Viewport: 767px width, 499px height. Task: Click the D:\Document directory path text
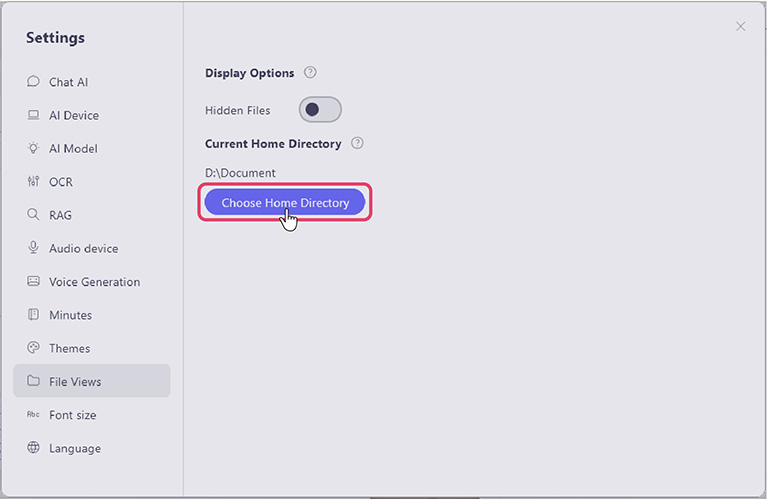pos(240,173)
